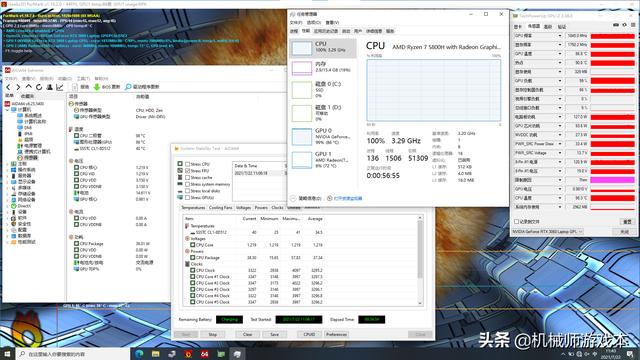Uncheck Stress FPU checkbox
This screenshot has height=360, width=640.
point(188,171)
